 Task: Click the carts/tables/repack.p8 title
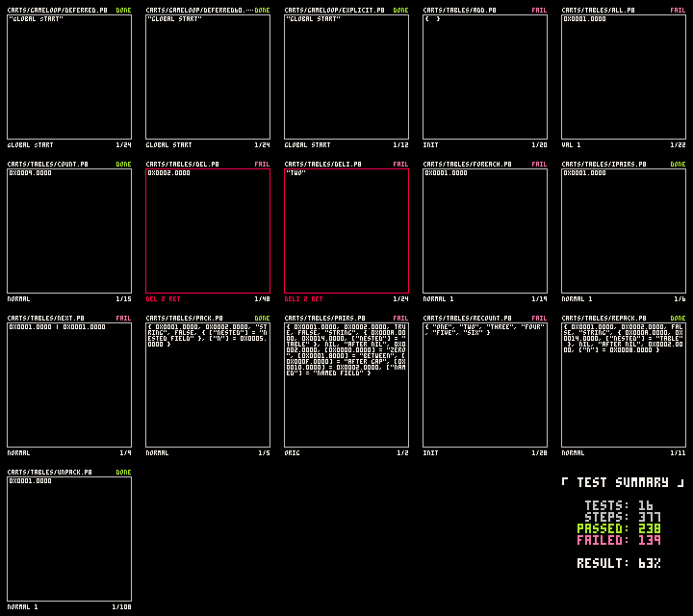click(x=603, y=319)
